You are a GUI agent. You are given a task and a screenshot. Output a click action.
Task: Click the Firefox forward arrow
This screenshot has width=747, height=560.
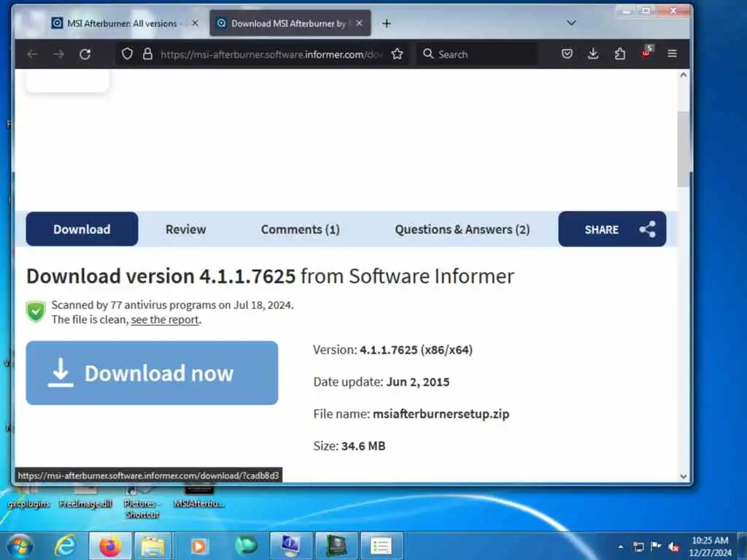click(58, 54)
